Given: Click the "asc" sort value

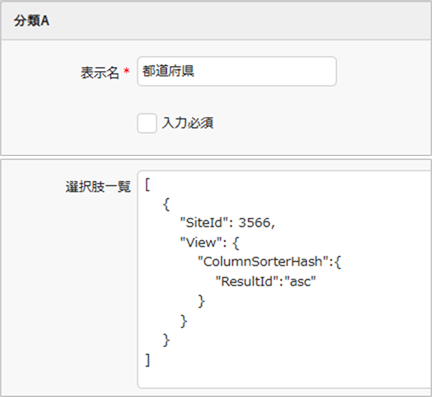Looking at the screenshot, I should coord(300,282).
